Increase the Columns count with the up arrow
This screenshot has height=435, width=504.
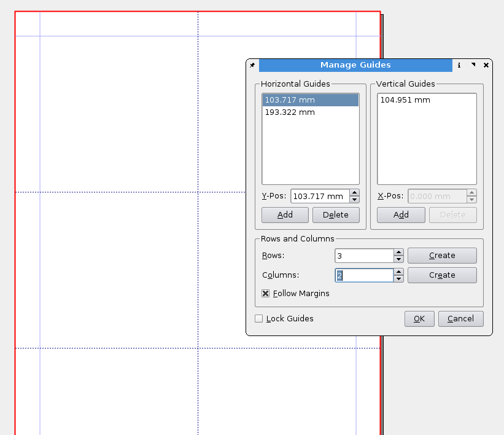[x=398, y=272]
